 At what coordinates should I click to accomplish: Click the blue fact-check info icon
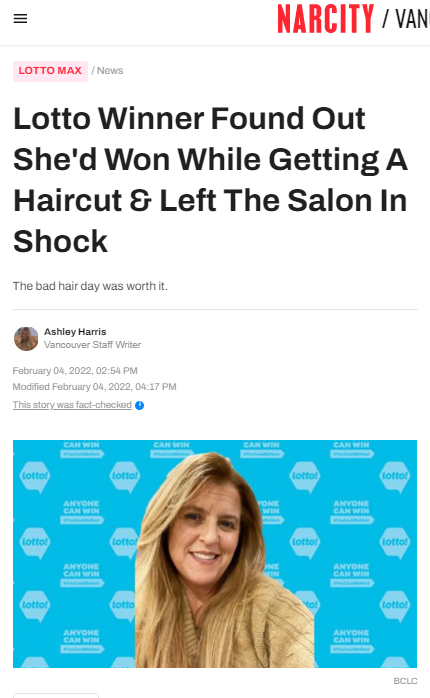click(139, 405)
